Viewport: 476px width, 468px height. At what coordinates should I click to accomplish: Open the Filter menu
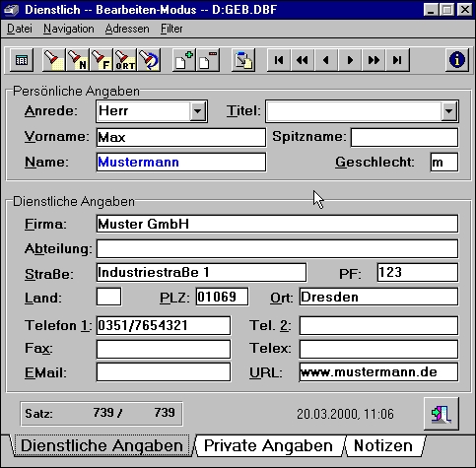[x=171, y=29]
